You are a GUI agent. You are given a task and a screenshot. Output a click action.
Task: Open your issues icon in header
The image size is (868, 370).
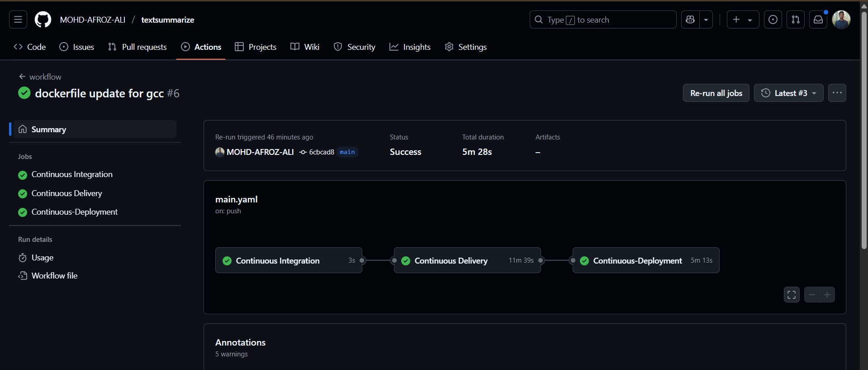tap(773, 19)
